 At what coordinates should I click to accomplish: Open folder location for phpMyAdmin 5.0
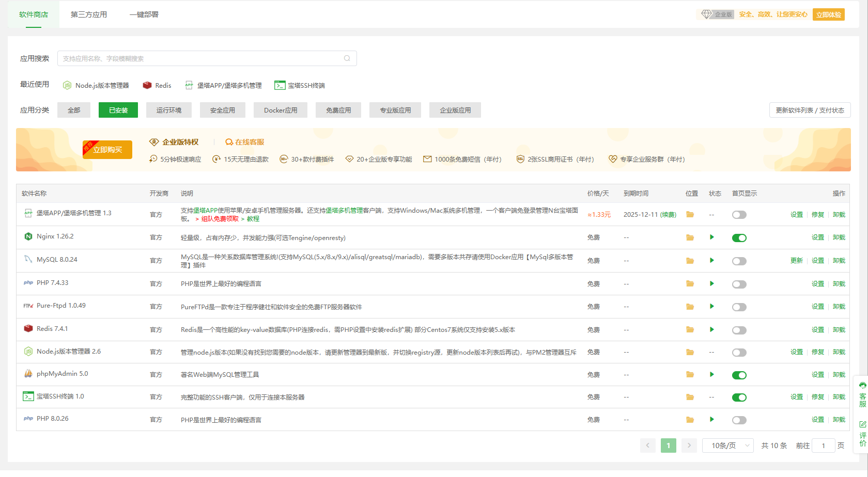690,375
